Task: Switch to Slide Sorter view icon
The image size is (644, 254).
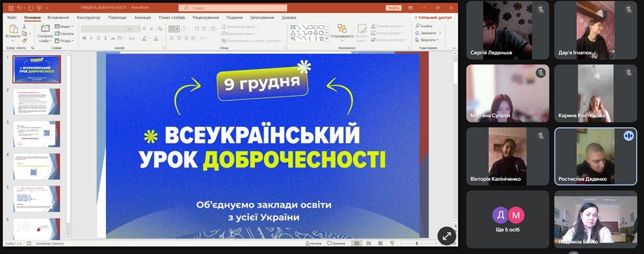Action: pos(367,243)
